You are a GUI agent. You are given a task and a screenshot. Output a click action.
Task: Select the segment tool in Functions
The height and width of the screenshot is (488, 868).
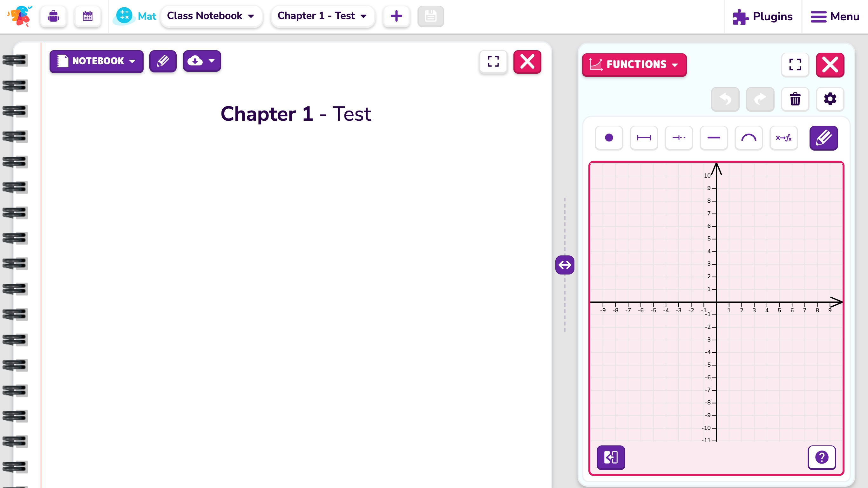(644, 138)
